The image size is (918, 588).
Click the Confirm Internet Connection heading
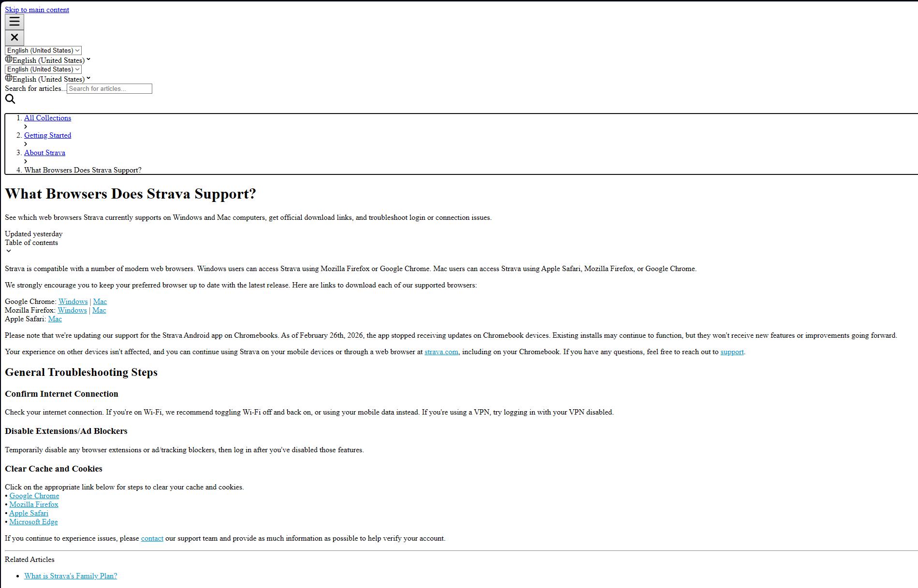point(61,394)
